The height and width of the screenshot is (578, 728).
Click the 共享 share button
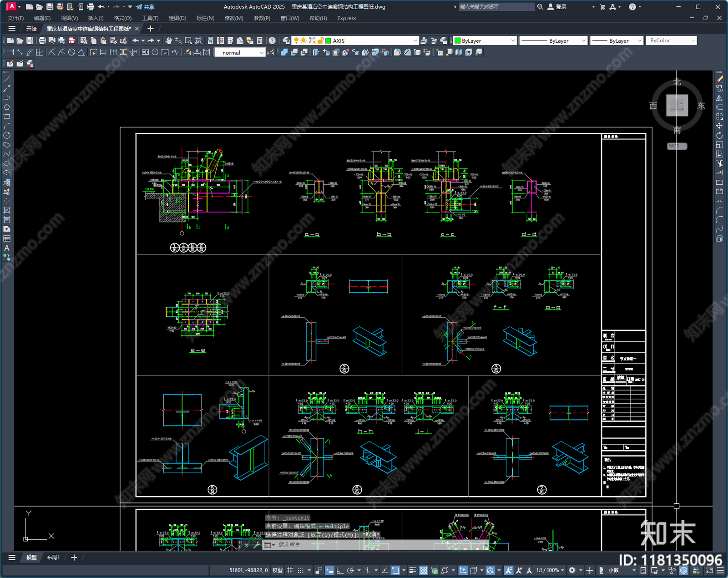pos(145,7)
